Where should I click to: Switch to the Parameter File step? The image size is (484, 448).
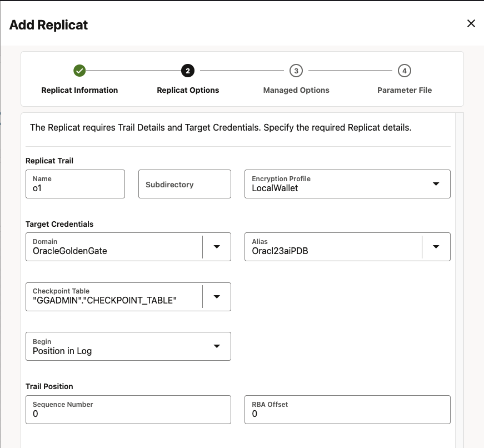(x=404, y=90)
